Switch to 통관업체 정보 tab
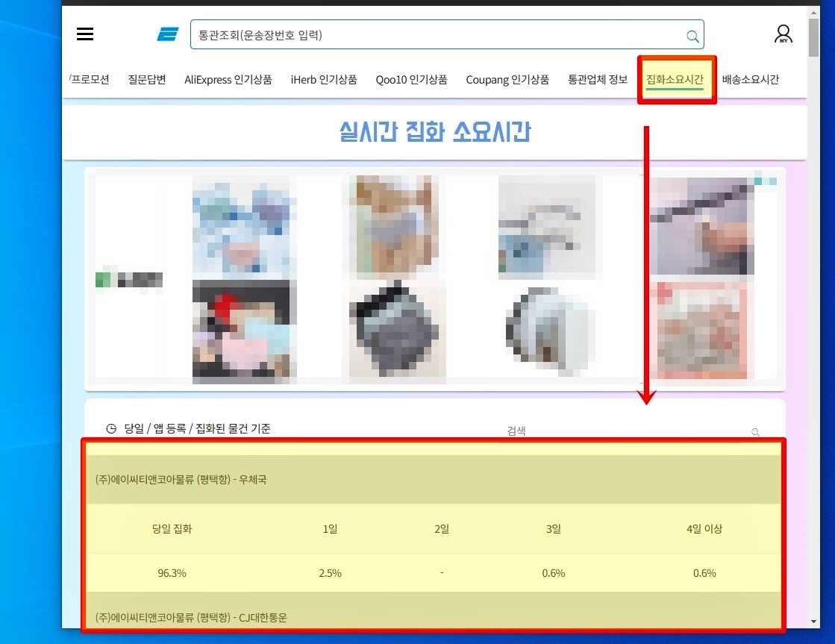835x644 pixels. tap(598, 79)
